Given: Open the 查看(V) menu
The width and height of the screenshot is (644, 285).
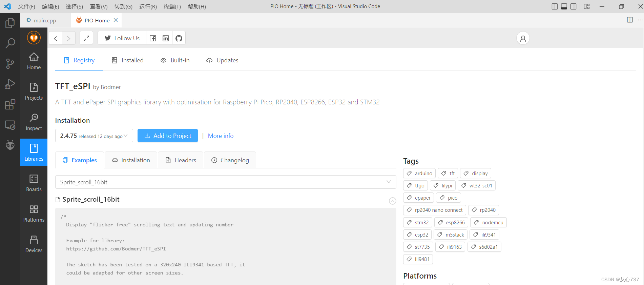Looking at the screenshot, I should coord(99,6).
